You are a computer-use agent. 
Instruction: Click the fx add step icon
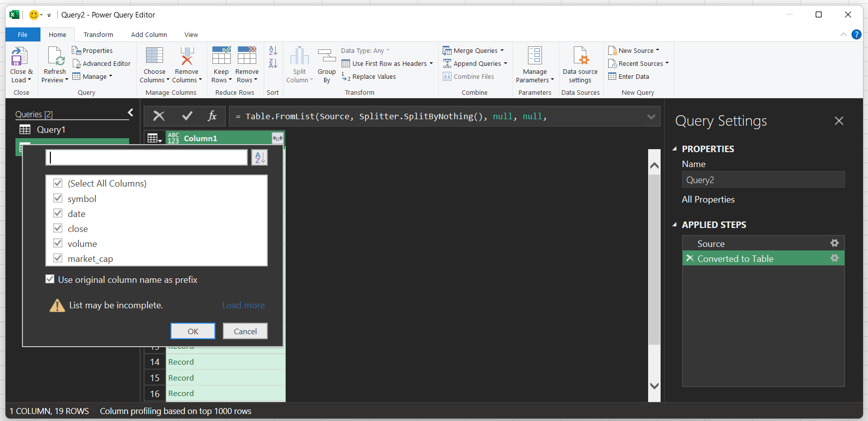point(212,116)
